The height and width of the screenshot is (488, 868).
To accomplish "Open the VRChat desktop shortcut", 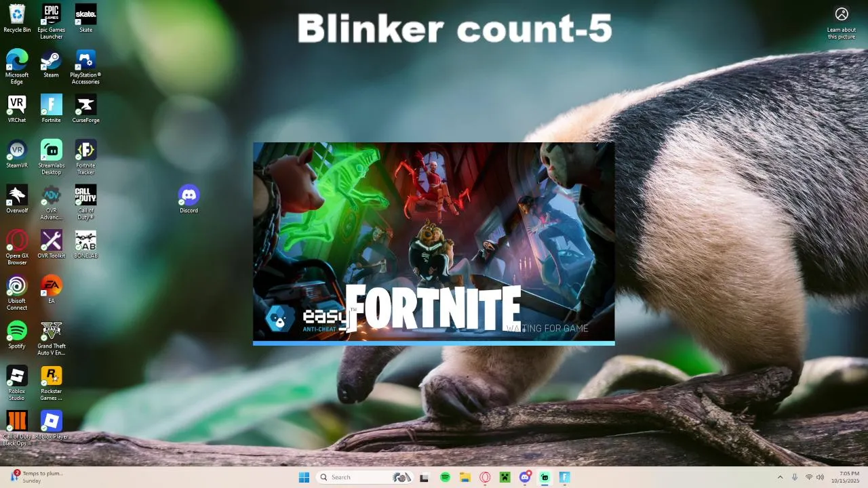I will click(17, 108).
